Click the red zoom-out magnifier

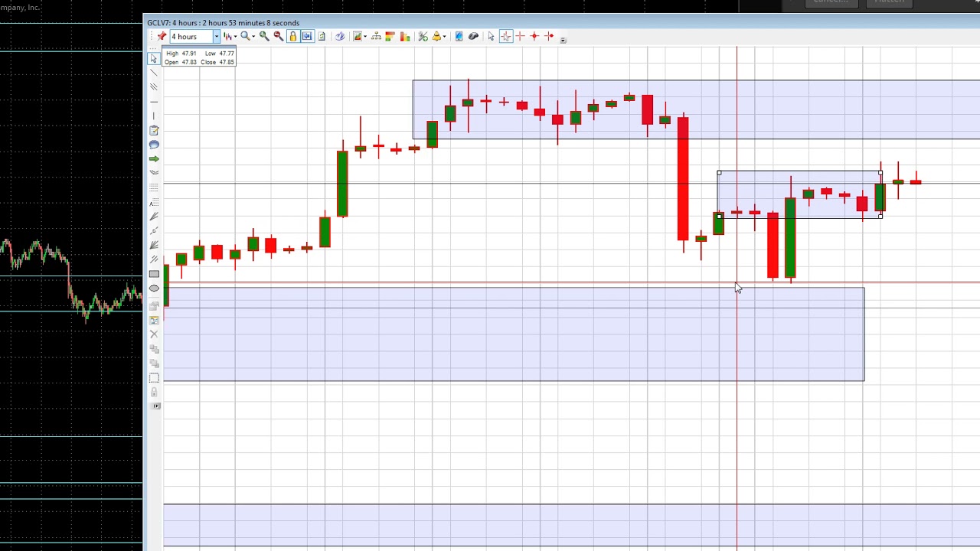(x=279, y=36)
